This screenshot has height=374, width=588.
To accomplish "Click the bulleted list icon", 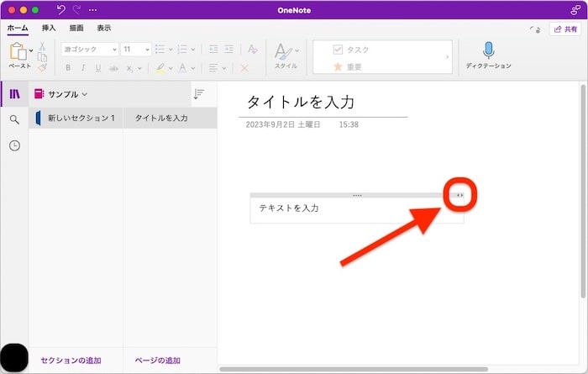I will (160, 49).
